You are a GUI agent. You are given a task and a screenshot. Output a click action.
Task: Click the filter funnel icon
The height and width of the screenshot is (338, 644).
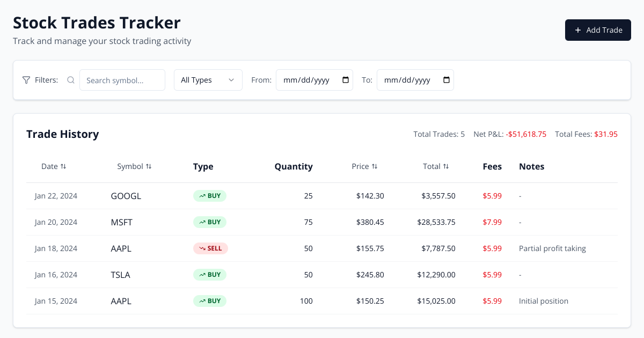click(26, 79)
